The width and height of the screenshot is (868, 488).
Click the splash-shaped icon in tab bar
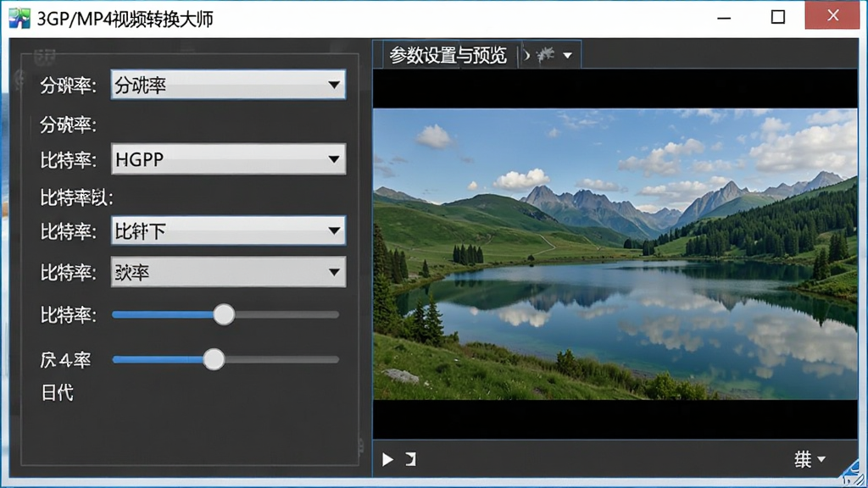tap(546, 55)
